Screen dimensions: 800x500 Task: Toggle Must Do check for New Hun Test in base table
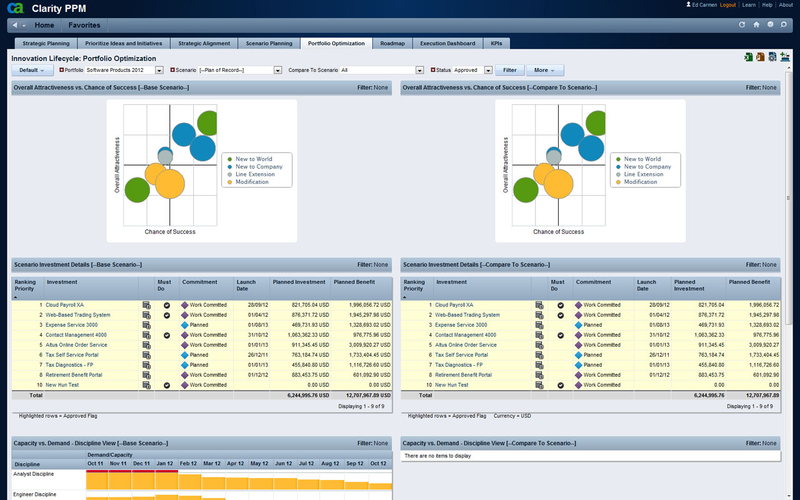pyautogui.click(x=166, y=385)
